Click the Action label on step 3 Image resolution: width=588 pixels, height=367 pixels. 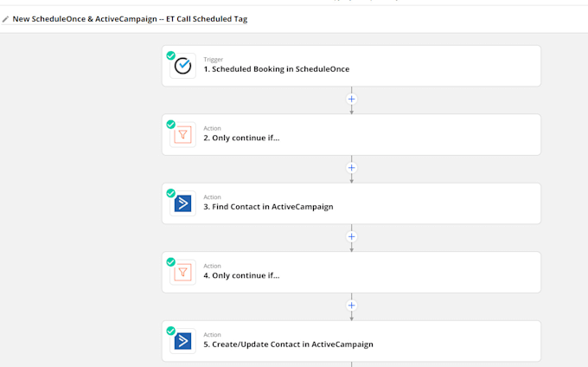pyautogui.click(x=212, y=197)
